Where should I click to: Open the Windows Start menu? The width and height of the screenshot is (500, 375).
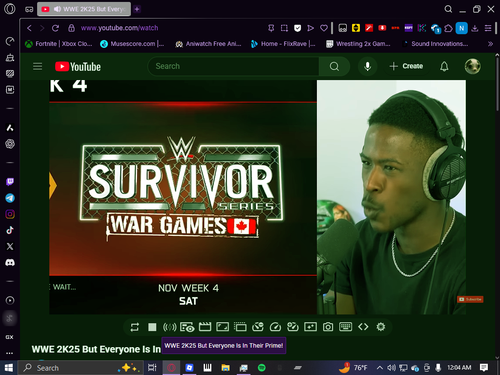8,368
